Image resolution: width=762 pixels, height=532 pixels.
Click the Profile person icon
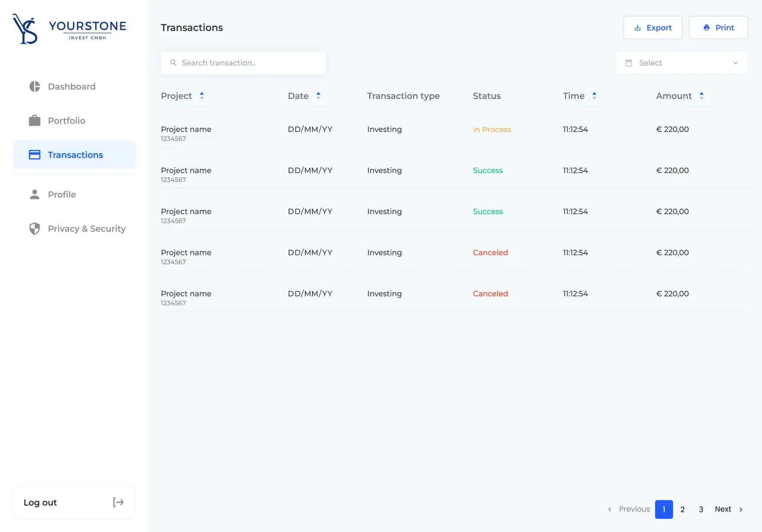pos(34,194)
